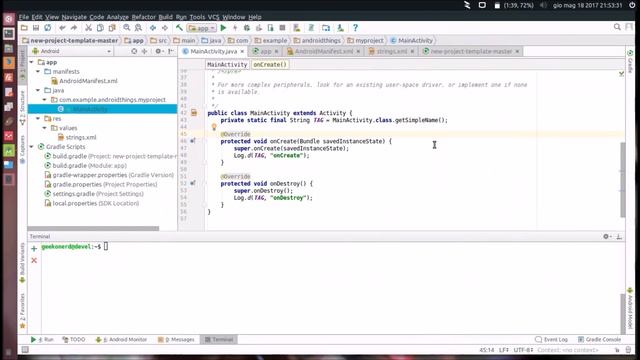Viewport: 640px width, 360px height.
Task: Toggle the Favorites side panel
Action: (x=22, y=310)
